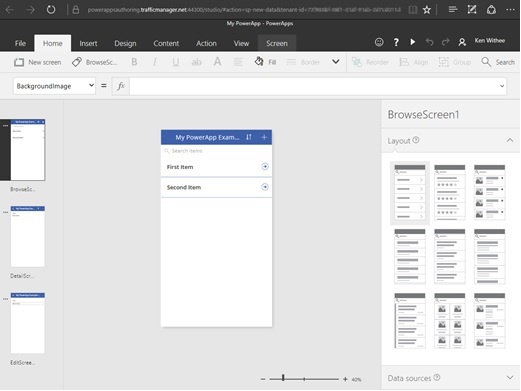The image size is (521, 391).
Task: Undo the last action
Action: [430, 42]
